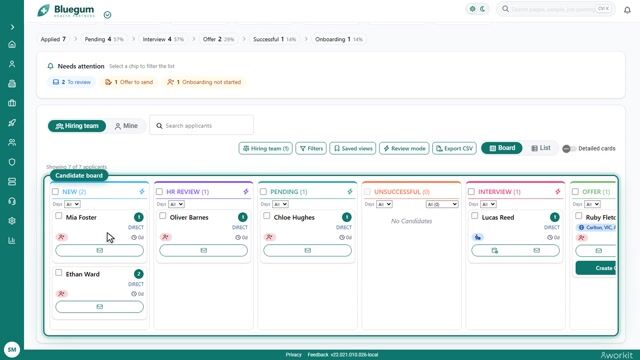The height and width of the screenshot is (360, 640).
Task: Click the global search field in the header
Action: (x=556, y=9)
